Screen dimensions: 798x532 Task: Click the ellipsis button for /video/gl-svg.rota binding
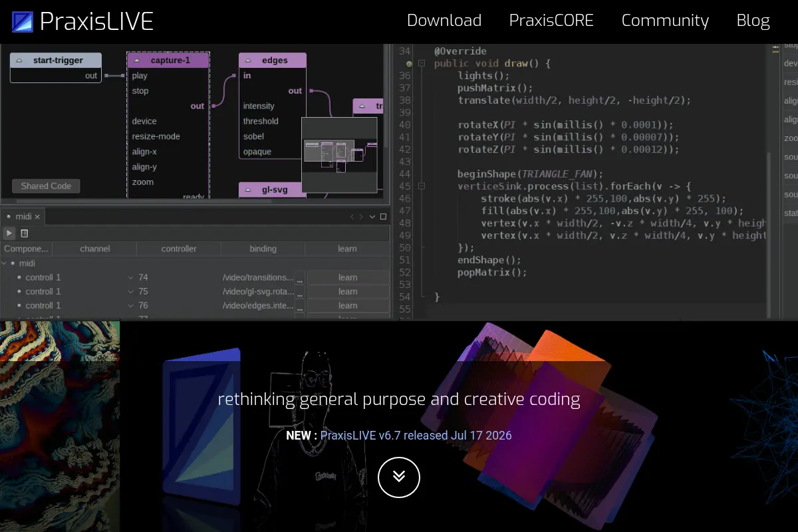coord(300,291)
